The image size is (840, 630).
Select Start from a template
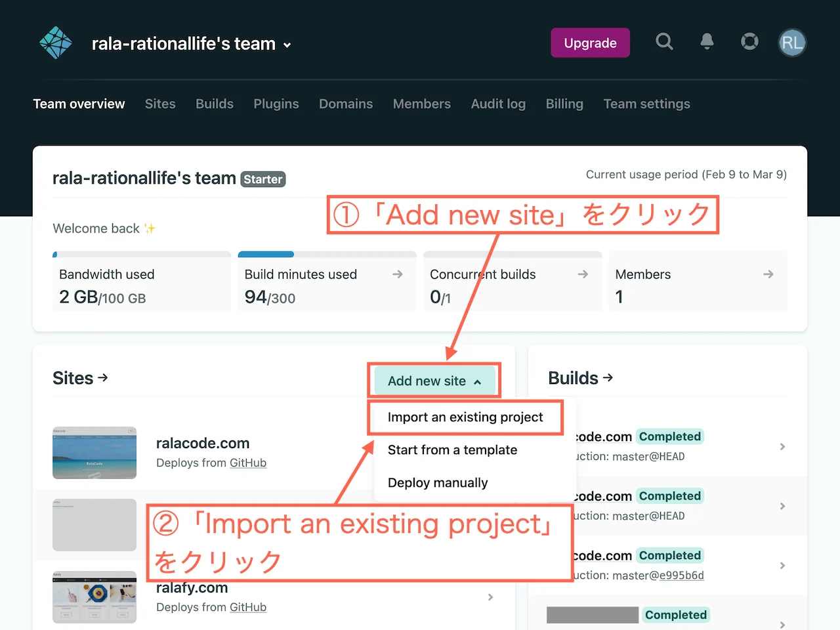(452, 450)
